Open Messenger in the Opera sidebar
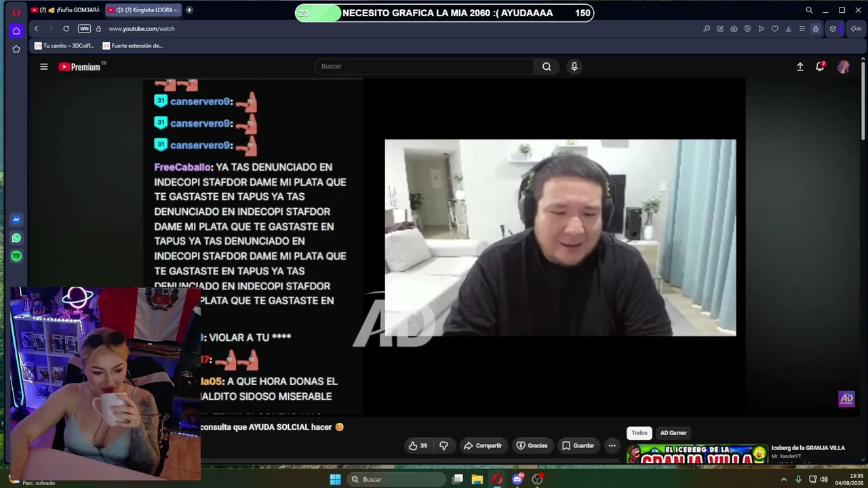Viewport: 868px width, 488px height. 16,220
